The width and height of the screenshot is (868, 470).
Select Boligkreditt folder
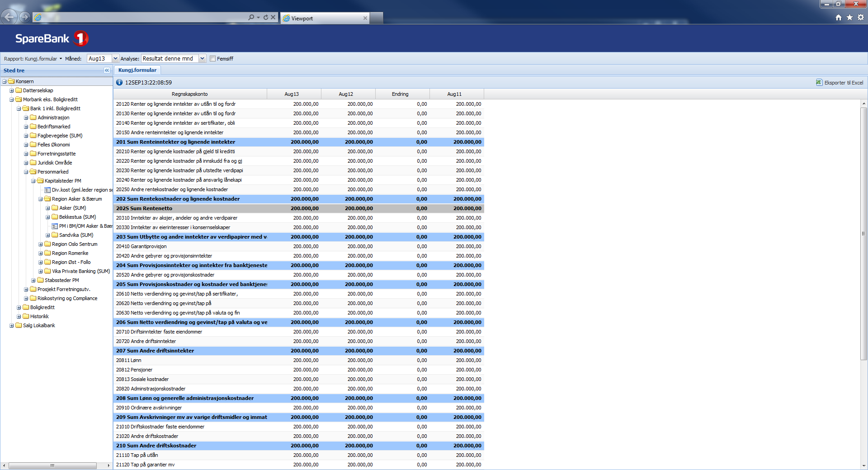point(39,307)
